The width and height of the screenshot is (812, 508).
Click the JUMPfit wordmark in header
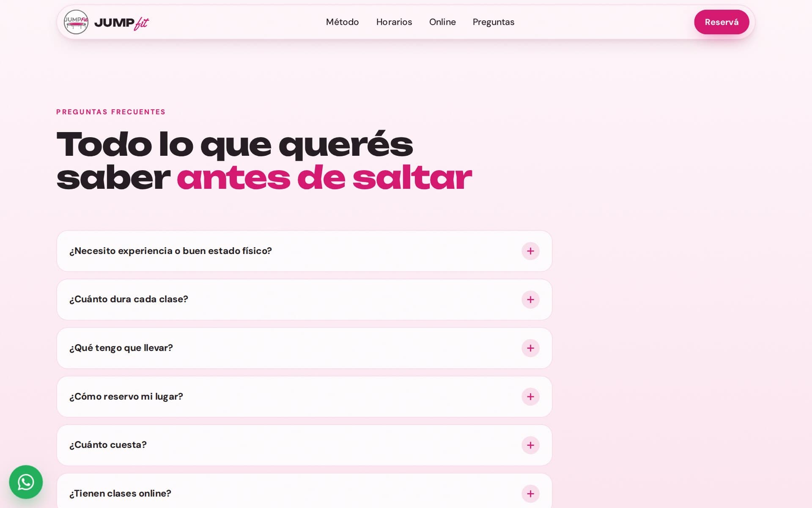[121, 23]
